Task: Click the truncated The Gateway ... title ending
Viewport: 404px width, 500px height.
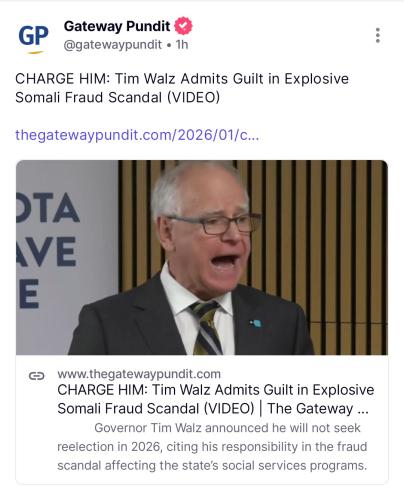Action: click(x=318, y=409)
